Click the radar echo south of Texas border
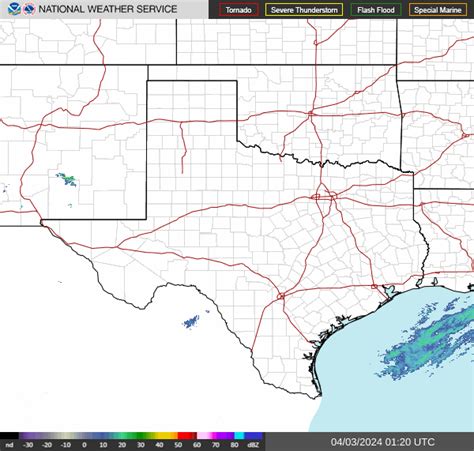This screenshot has height=451, width=474. tap(191, 322)
